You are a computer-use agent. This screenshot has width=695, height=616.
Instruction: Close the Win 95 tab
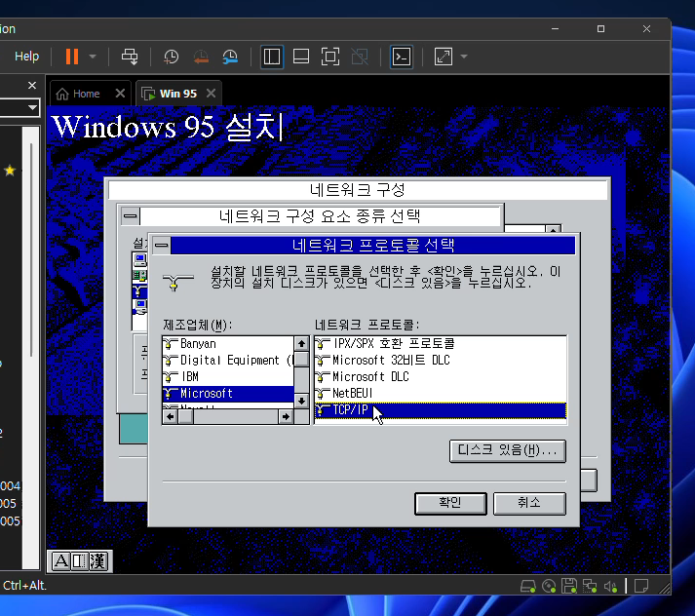click(x=211, y=93)
